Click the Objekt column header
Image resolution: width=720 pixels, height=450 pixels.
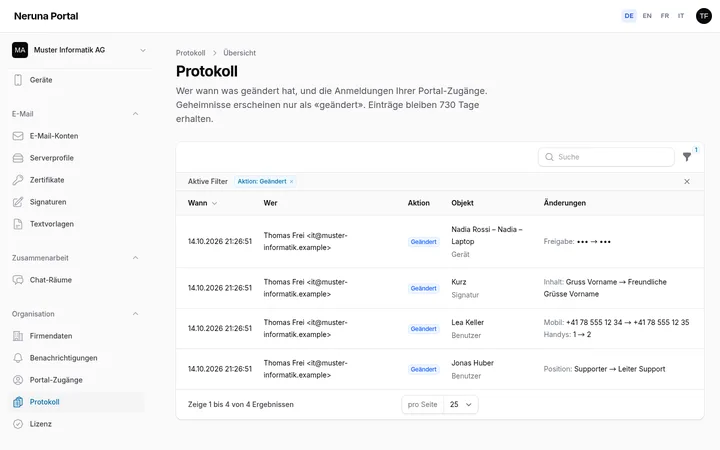(x=462, y=203)
